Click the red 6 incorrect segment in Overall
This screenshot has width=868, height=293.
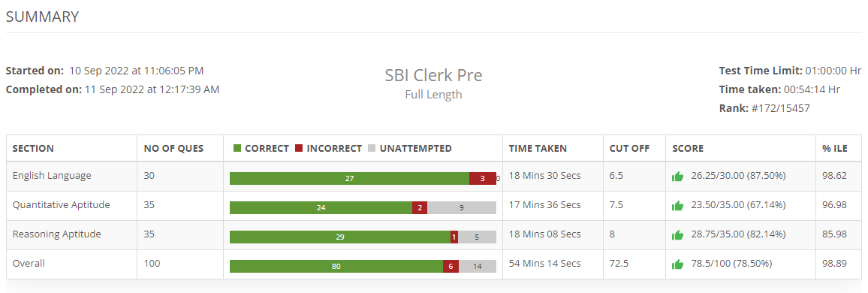[451, 267]
